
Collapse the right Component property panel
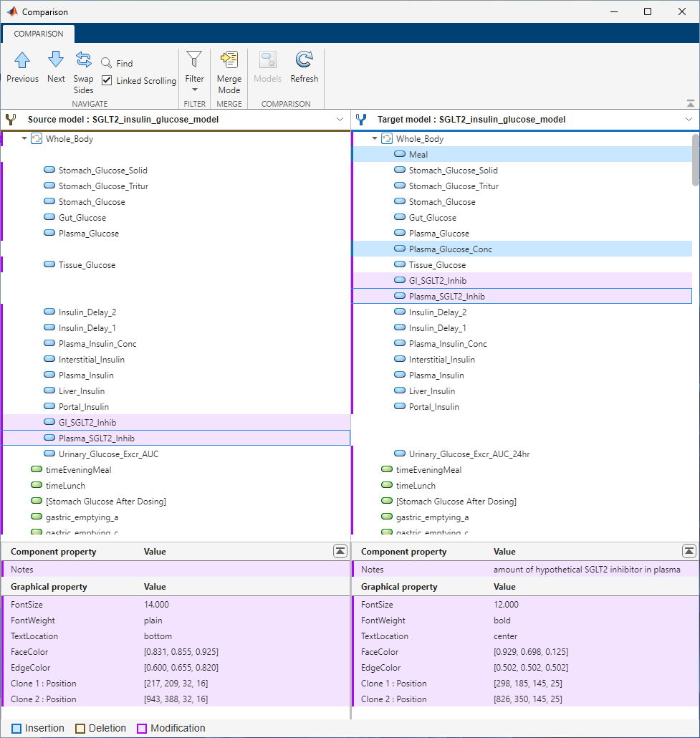click(689, 551)
